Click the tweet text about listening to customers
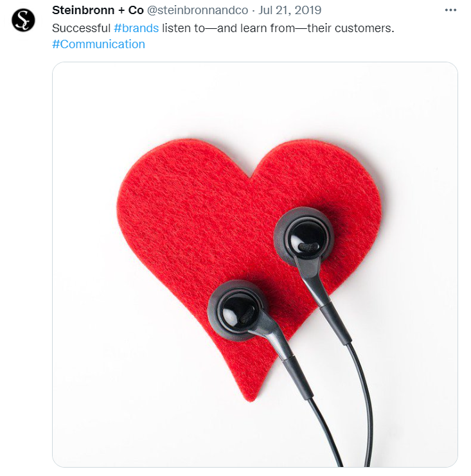The width and height of the screenshot is (471, 476). (223, 36)
